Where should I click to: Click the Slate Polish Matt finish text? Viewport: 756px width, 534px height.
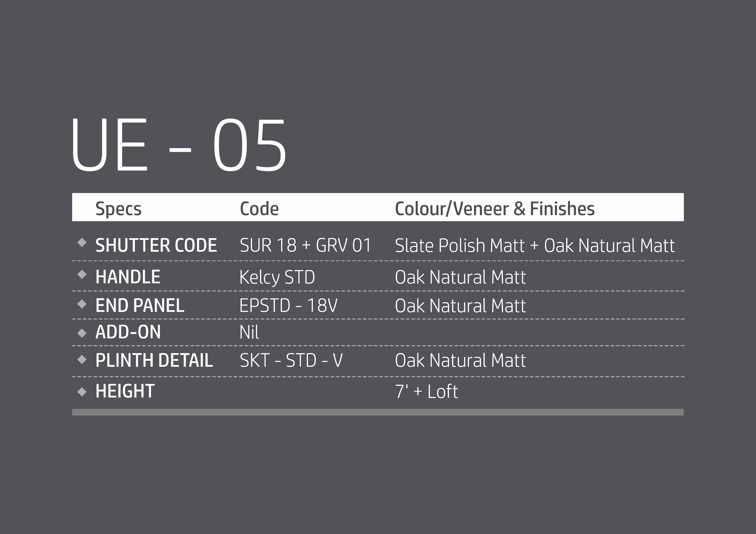[460, 246]
